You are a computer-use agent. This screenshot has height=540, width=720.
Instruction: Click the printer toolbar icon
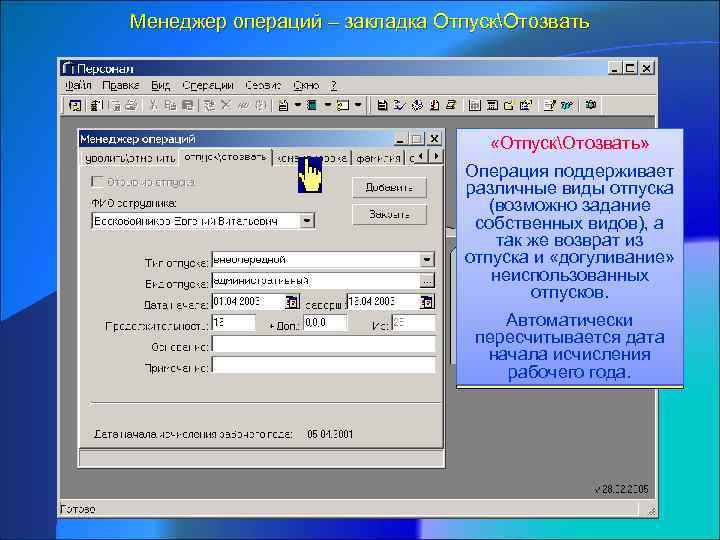click(x=131, y=105)
